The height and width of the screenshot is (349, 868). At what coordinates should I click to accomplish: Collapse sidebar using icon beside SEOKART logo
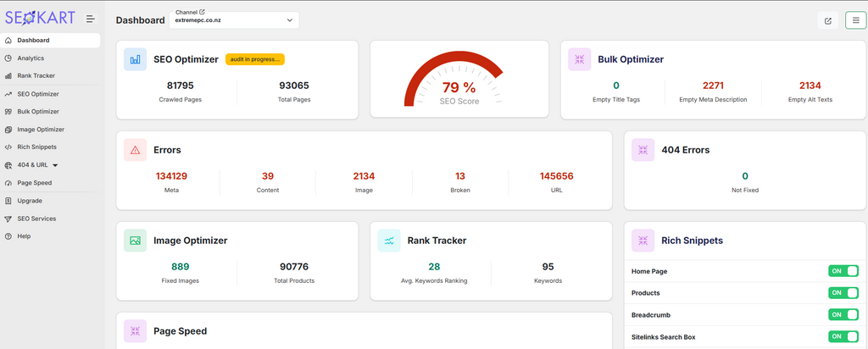pos(91,19)
